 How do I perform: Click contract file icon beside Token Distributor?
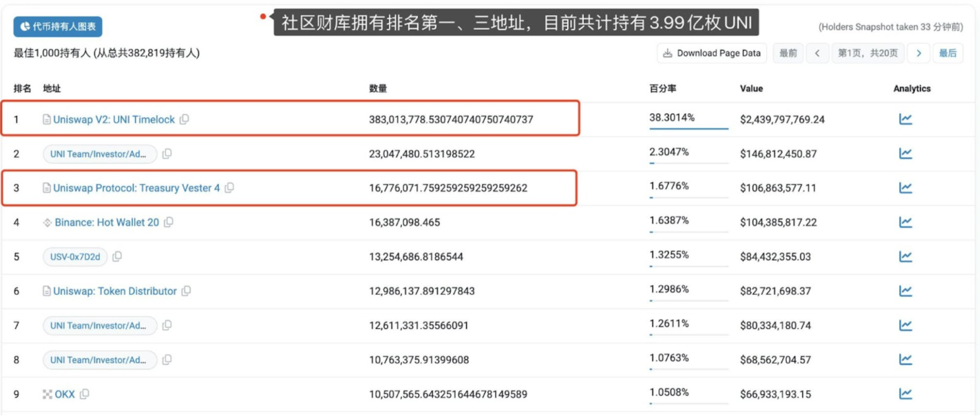coord(47,291)
